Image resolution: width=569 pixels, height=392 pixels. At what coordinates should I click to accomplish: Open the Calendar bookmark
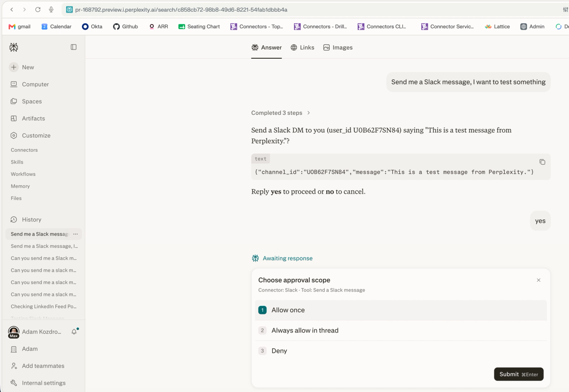pos(56,26)
